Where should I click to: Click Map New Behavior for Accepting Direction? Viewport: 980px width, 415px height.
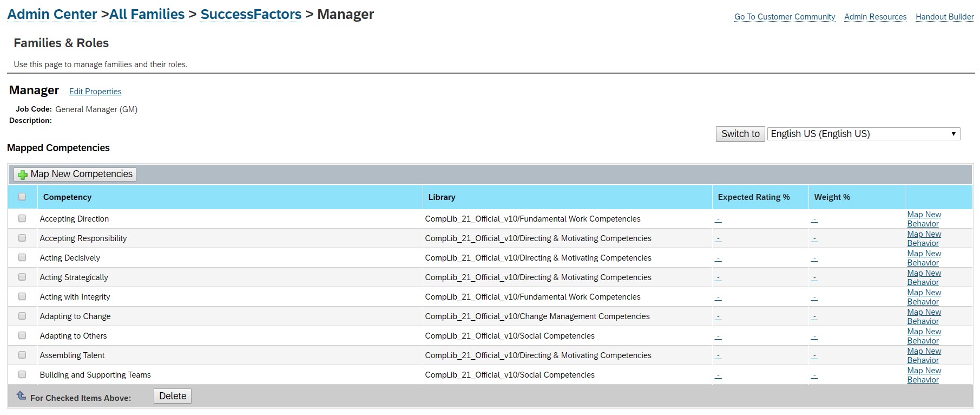(x=924, y=219)
